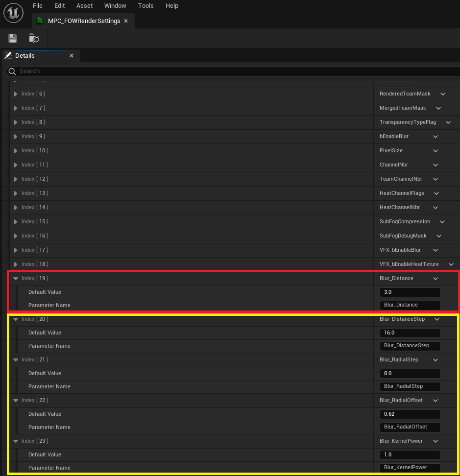The image size is (460, 476).
Task: Click the Unreal Engine logo icon
Action: 13,13
